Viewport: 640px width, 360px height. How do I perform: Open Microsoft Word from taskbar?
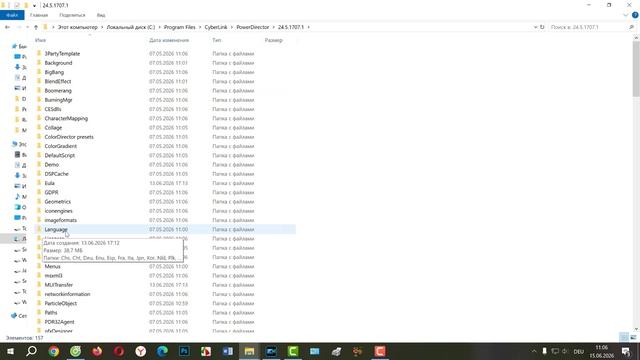[228, 351]
